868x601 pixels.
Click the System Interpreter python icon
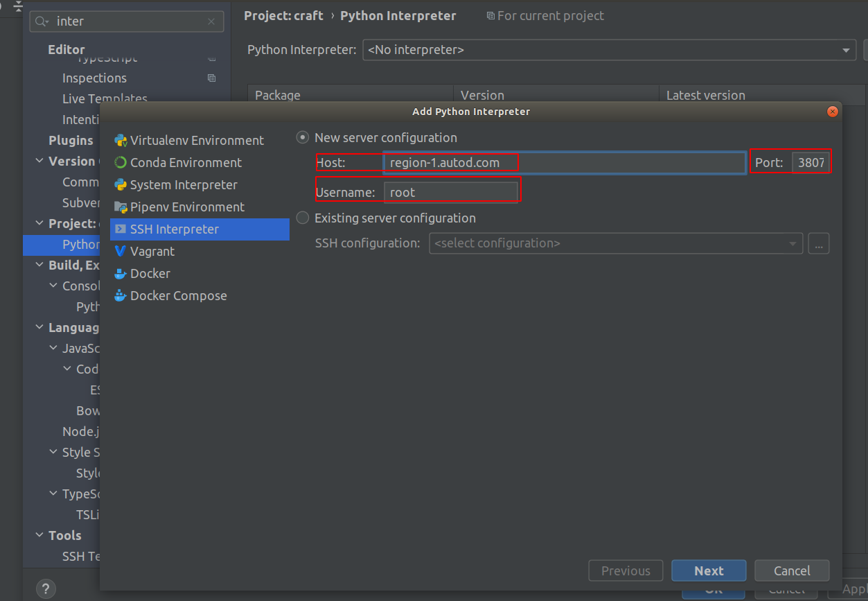coord(121,185)
